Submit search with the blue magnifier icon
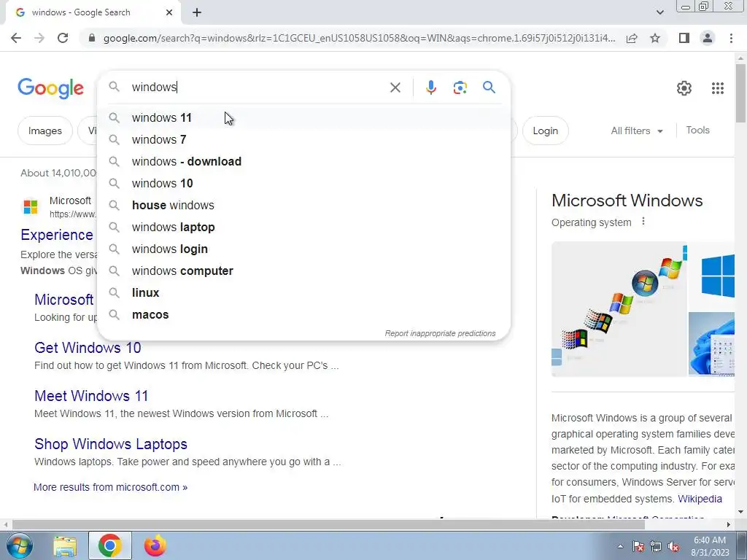 [489, 87]
